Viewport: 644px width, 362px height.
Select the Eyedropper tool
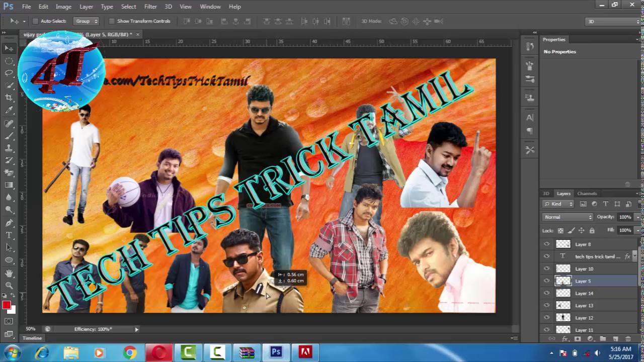coord(9,111)
